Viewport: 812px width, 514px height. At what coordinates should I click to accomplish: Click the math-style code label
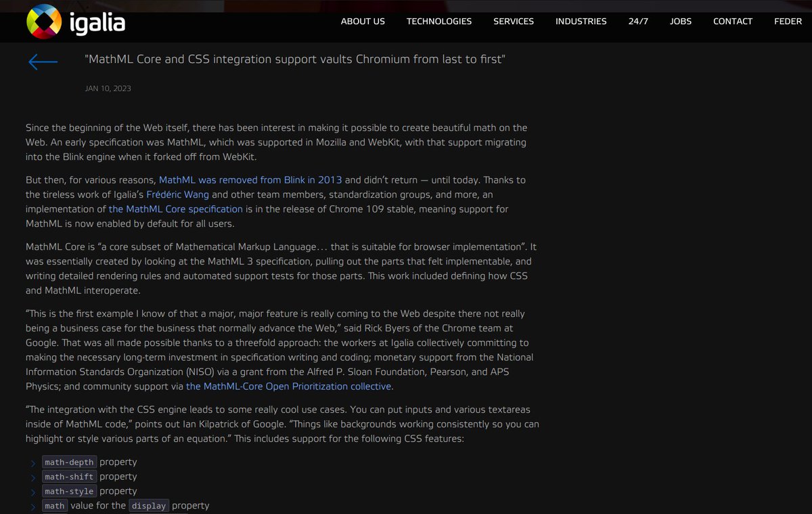tap(70, 492)
